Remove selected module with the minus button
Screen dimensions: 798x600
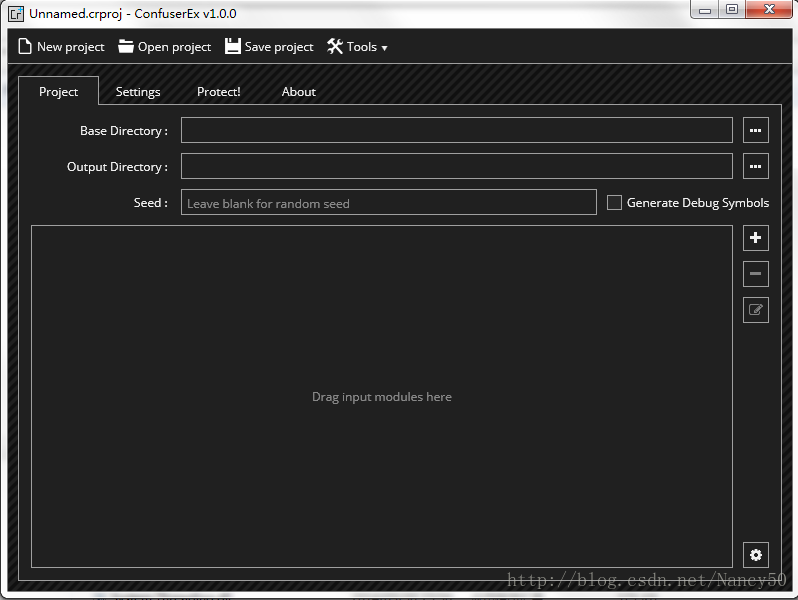[756, 274]
